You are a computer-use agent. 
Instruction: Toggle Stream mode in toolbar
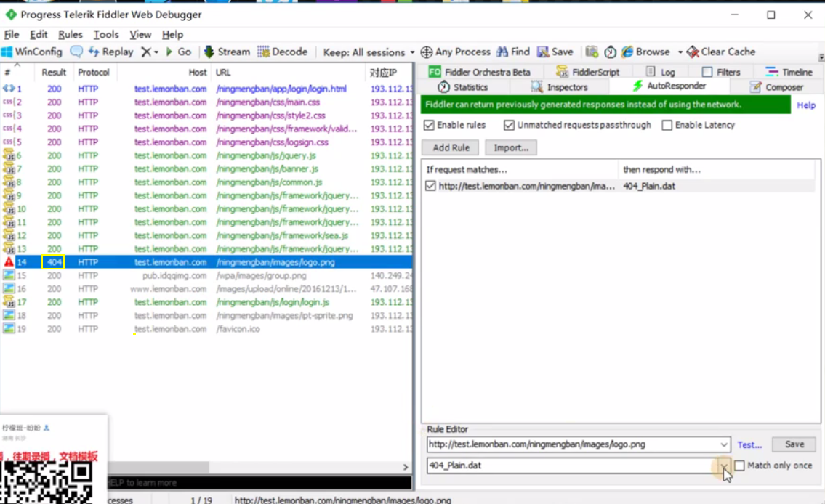click(x=227, y=52)
